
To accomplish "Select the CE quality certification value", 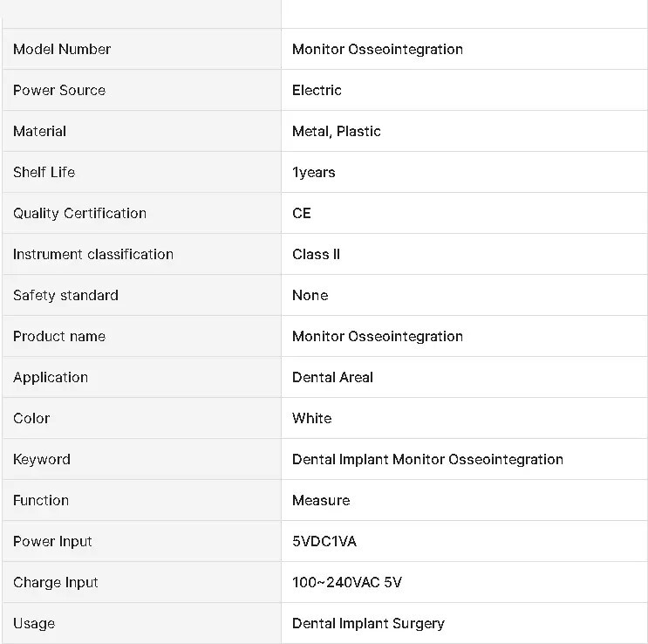I will [x=301, y=213].
